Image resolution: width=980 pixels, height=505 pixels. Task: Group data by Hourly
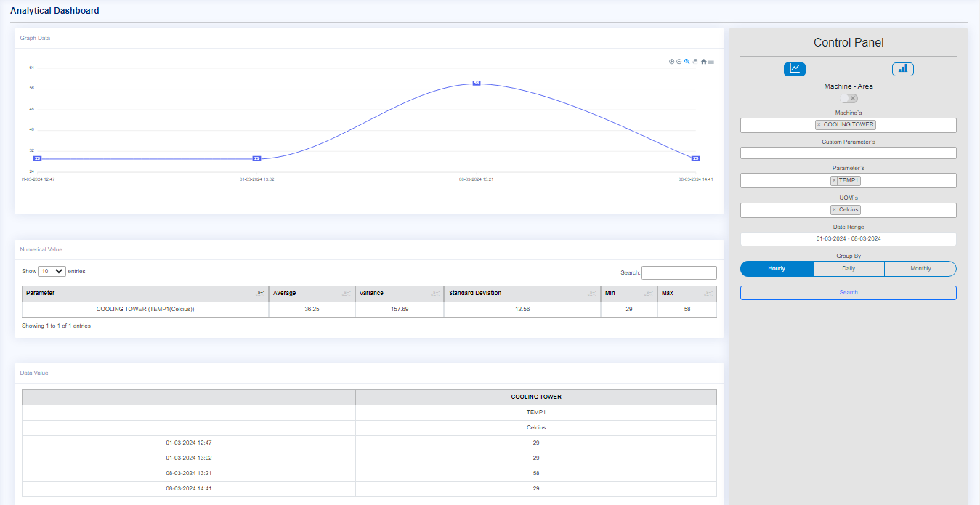tap(777, 269)
